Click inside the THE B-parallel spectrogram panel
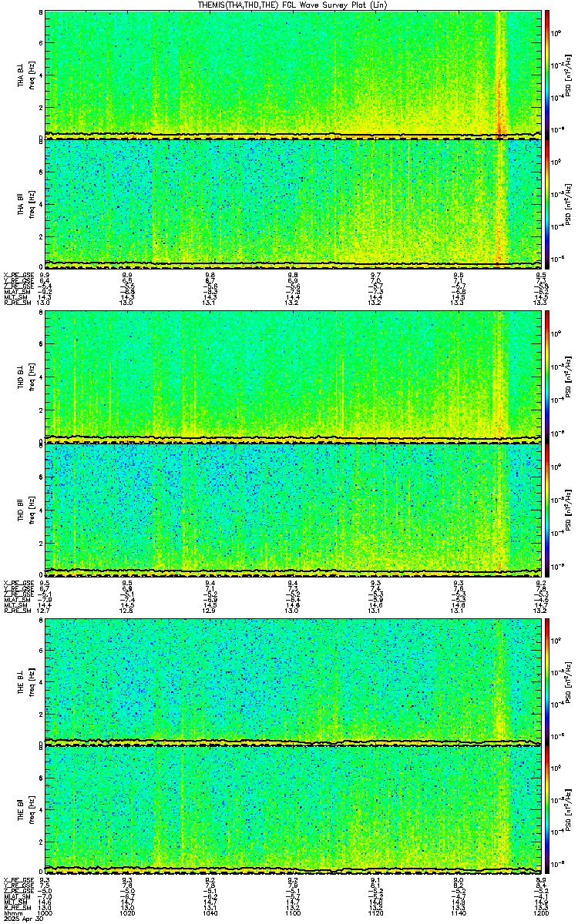The height and width of the screenshot is (924, 578). coord(293,809)
